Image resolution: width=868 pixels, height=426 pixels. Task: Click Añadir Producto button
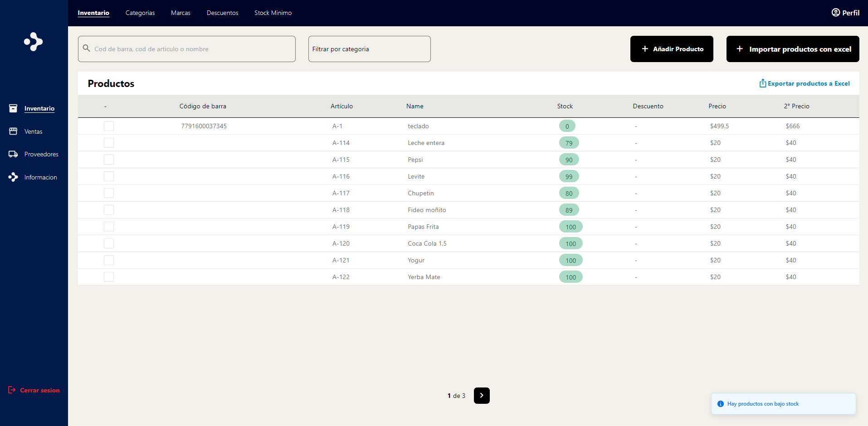[x=672, y=49]
